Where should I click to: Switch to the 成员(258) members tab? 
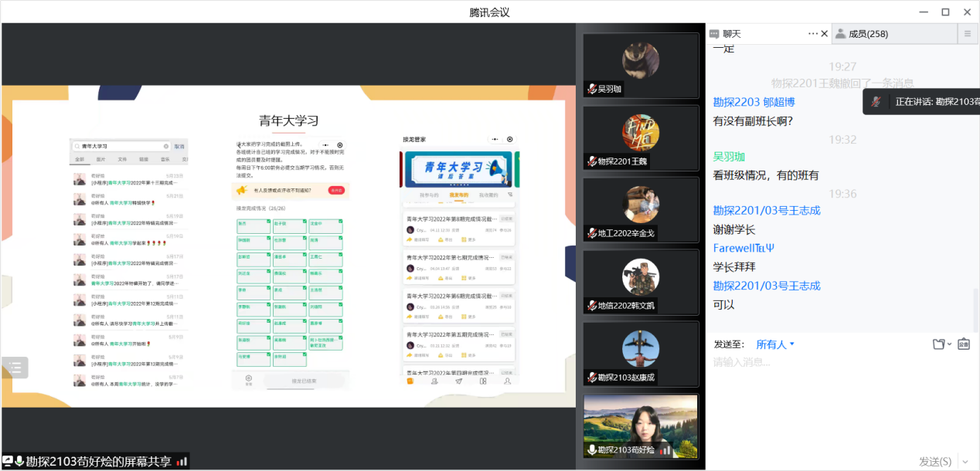pyautogui.click(x=868, y=33)
